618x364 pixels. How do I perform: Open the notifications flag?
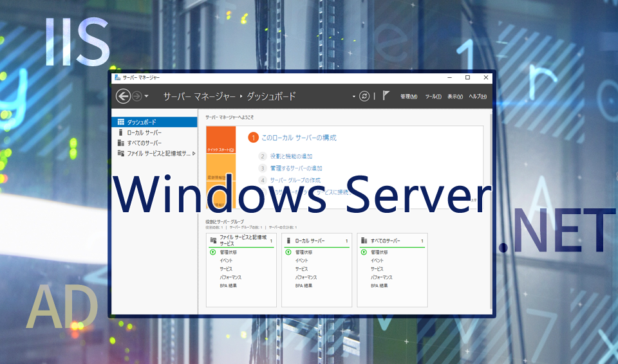coord(386,95)
